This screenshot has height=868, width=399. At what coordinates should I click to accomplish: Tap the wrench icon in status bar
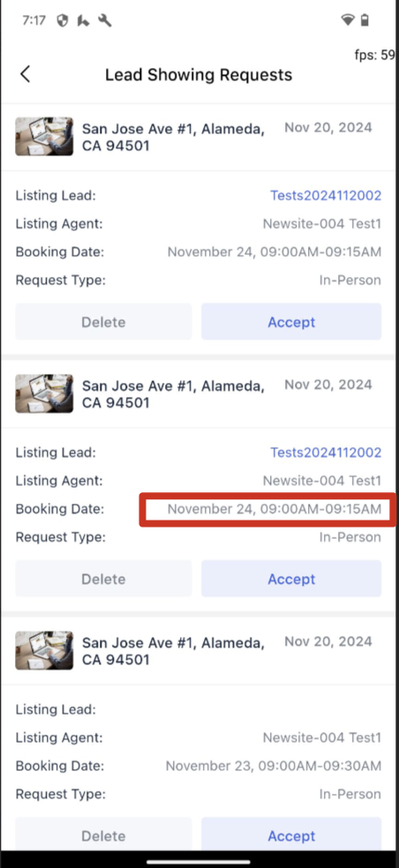(105, 21)
